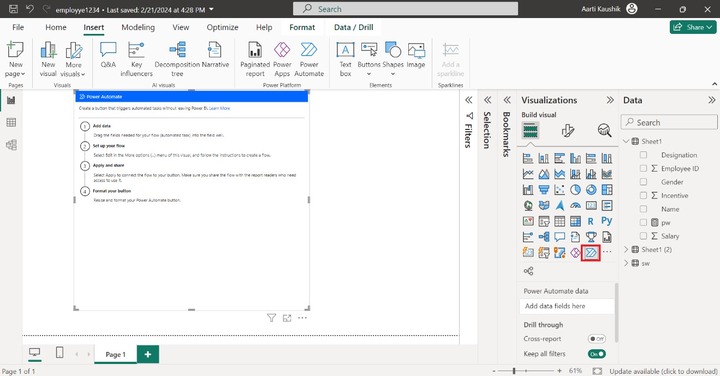
Task: Check the Gender field
Action: coord(643,182)
